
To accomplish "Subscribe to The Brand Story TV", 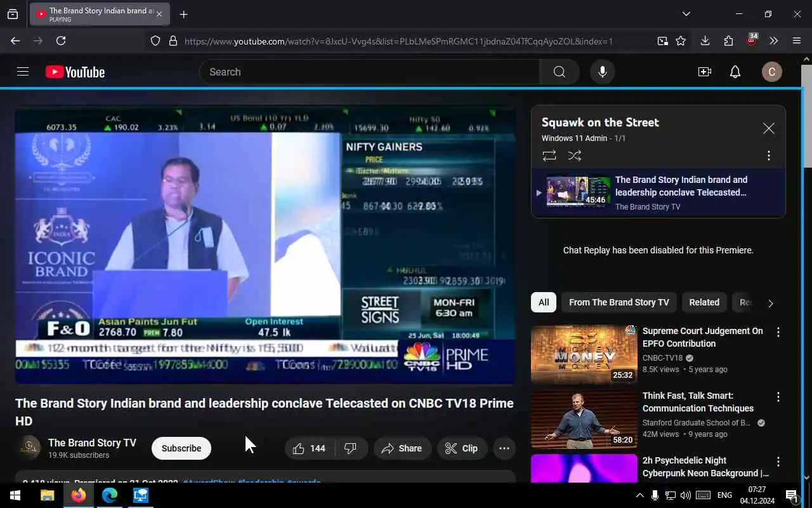I will click(x=181, y=448).
